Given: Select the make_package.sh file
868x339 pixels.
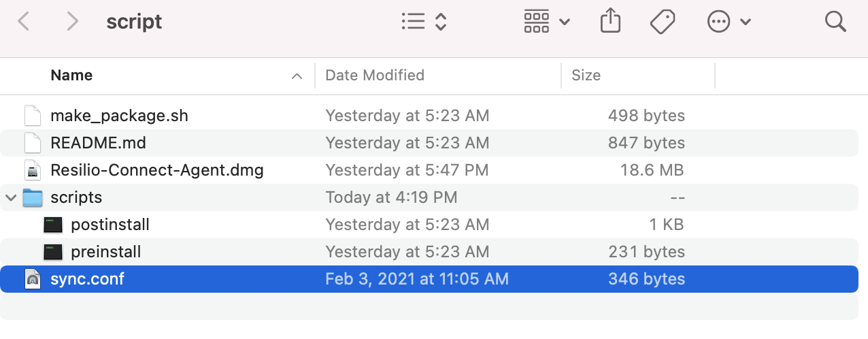Looking at the screenshot, I should click(119, 116).
